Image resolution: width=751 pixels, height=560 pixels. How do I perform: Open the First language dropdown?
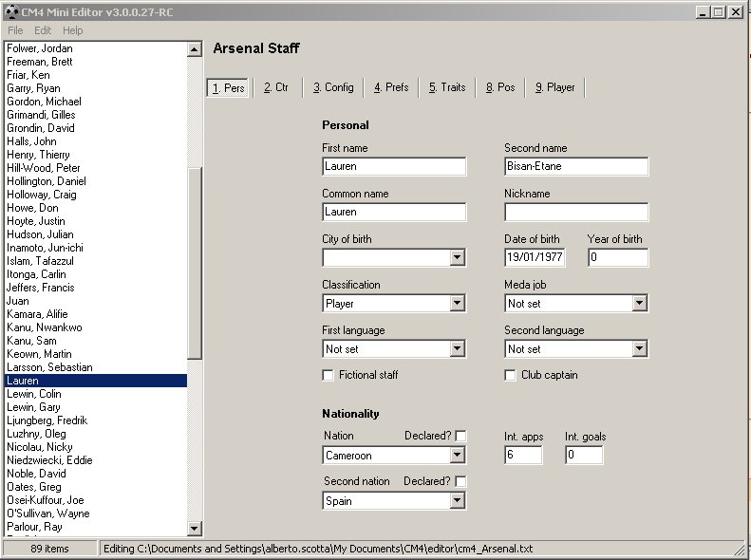[458, 348]
